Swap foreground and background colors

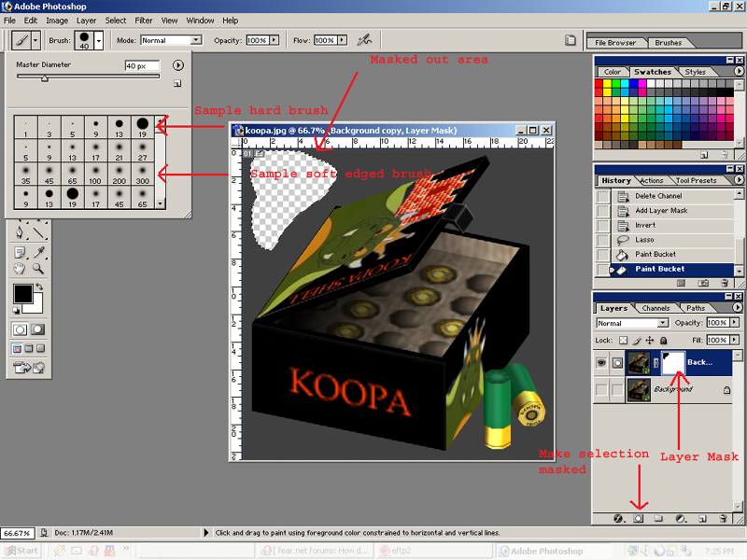pyautogui.click(x=40, y=287)
